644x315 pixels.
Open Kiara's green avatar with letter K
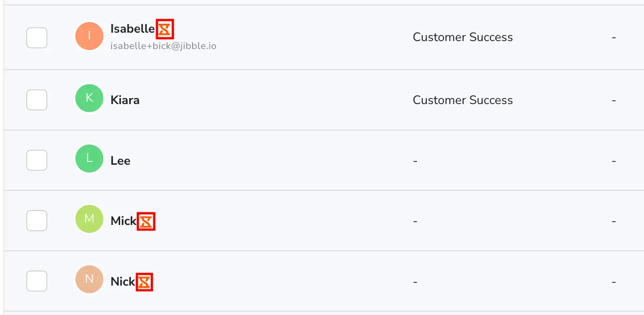(89, 98)
